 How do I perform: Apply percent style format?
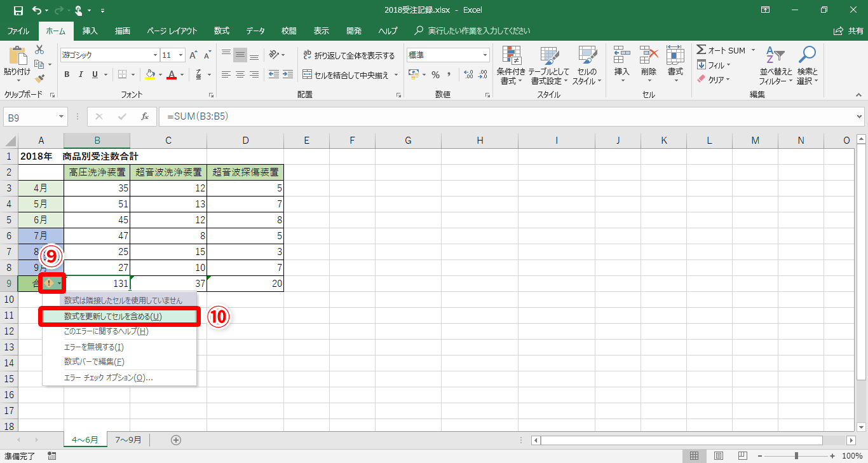click(x=435, y=74)
